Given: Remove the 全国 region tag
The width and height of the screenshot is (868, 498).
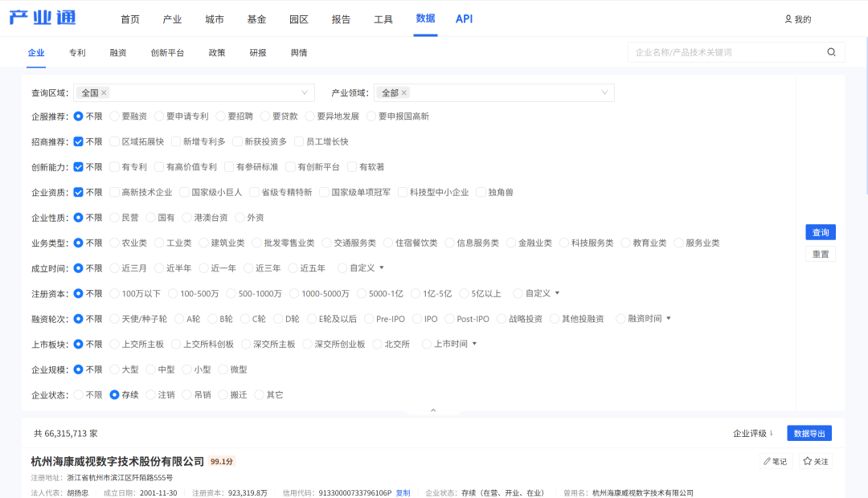Looking at the screenshot, I should click(104, 93).
